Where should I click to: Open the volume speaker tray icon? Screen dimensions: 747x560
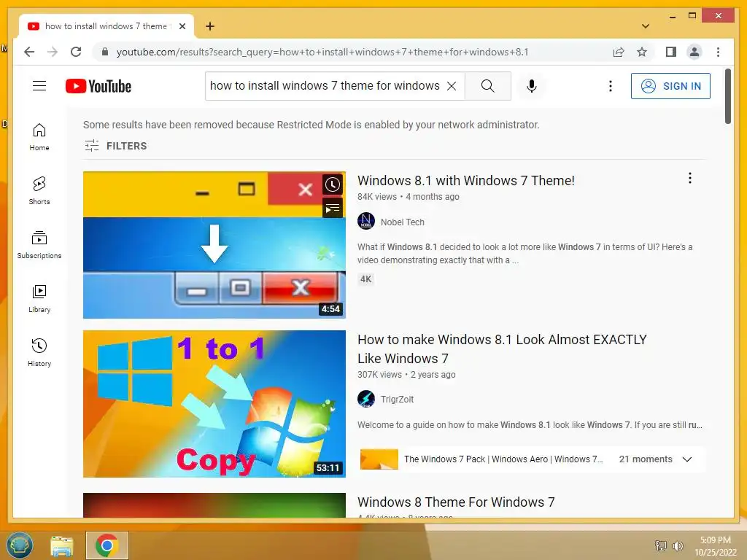click(x=678, y=545)
